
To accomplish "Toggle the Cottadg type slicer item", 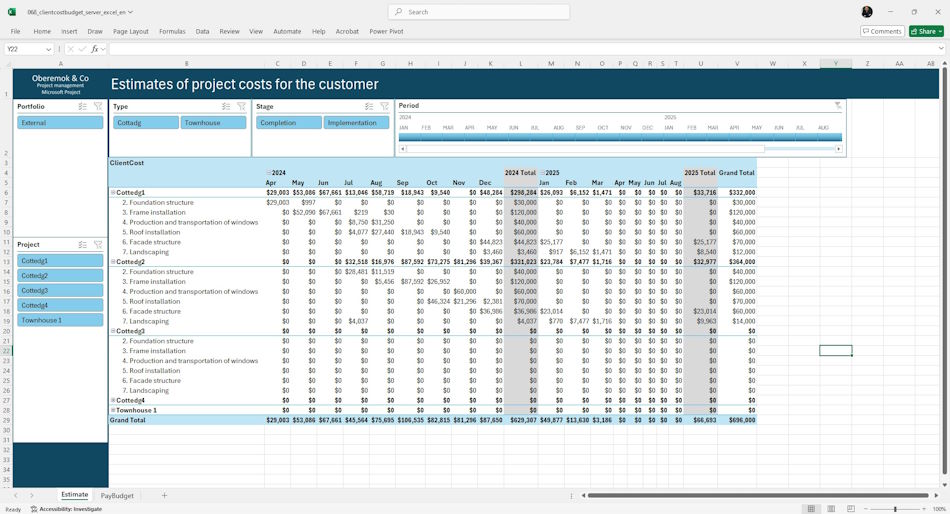I will point(146,122).
